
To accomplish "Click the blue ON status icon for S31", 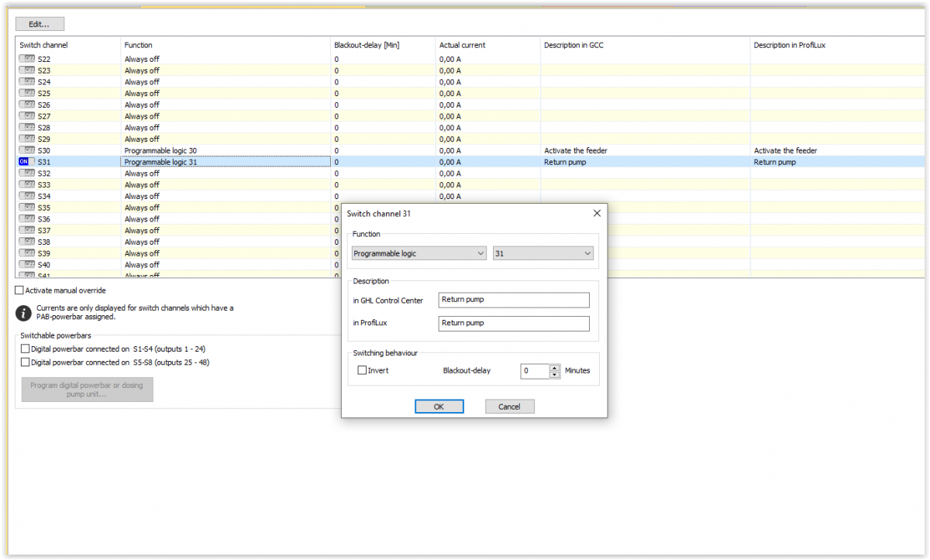I will click(26, 162).
